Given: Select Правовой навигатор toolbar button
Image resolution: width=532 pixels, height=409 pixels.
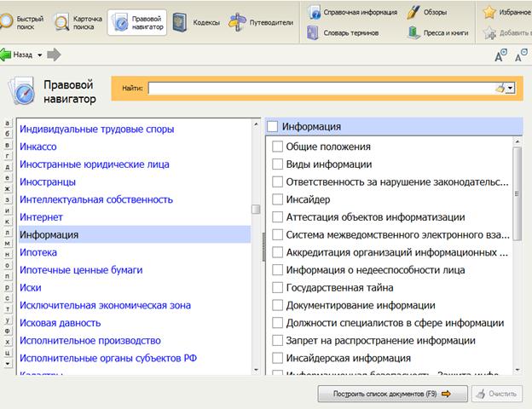Looking at the screenshot, I should (137, 22).
